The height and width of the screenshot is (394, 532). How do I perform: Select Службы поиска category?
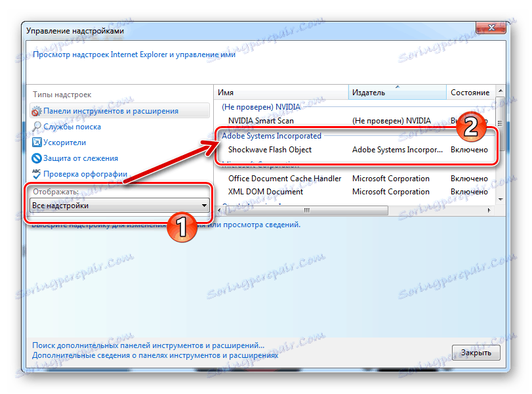point(72,127)
